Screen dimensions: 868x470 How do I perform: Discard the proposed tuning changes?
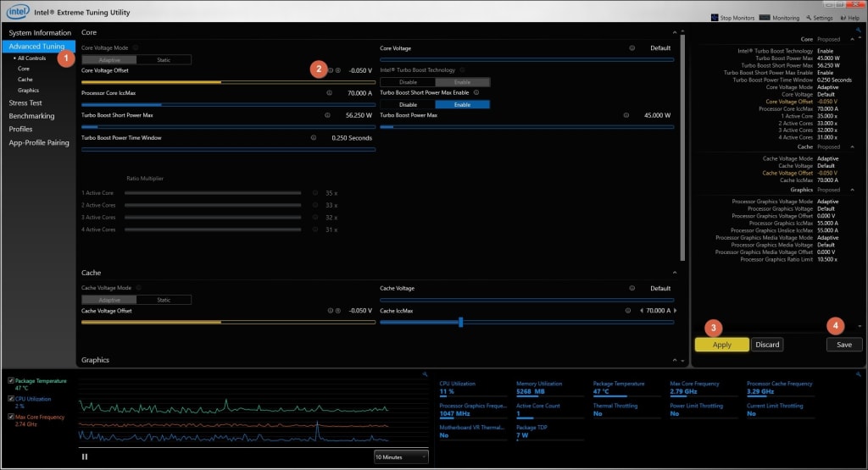point(767,345)
